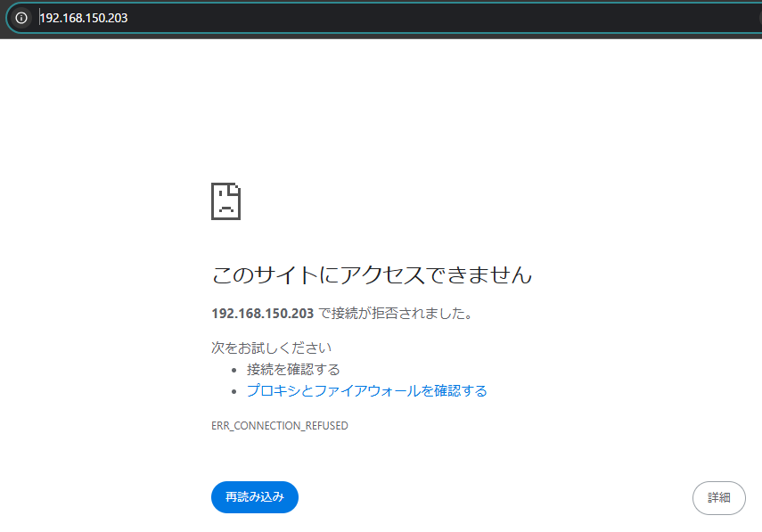The width and height of the screenshot is (762, 532).
Task: Click the bullet beside 接続を確認する
Action: click(234, 370)
